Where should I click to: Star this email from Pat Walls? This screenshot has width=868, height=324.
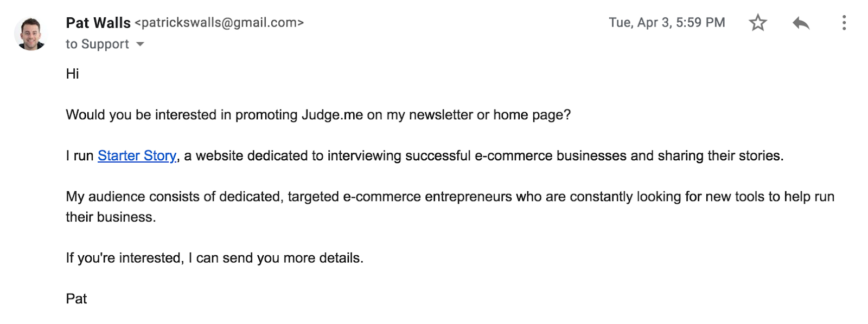758,23
